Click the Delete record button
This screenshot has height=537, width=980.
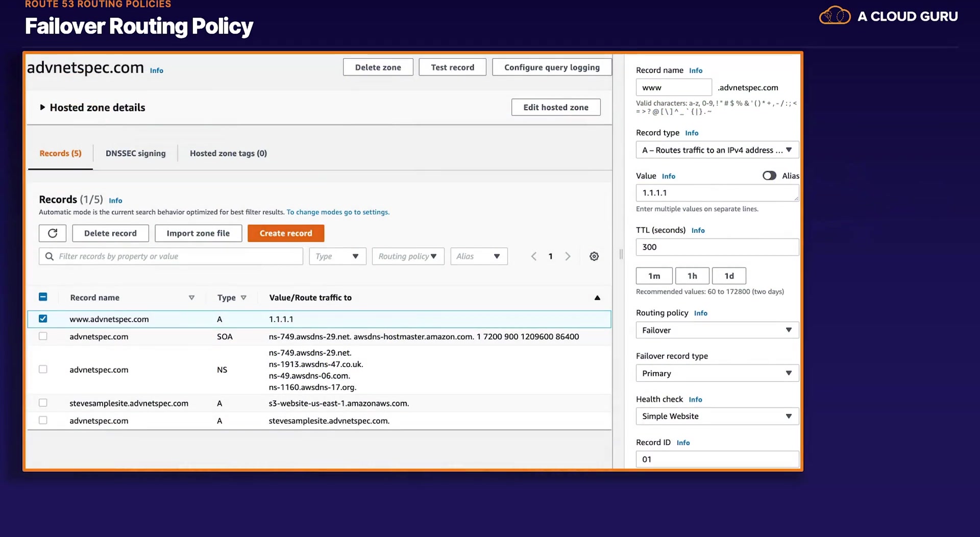pos(110,233)
